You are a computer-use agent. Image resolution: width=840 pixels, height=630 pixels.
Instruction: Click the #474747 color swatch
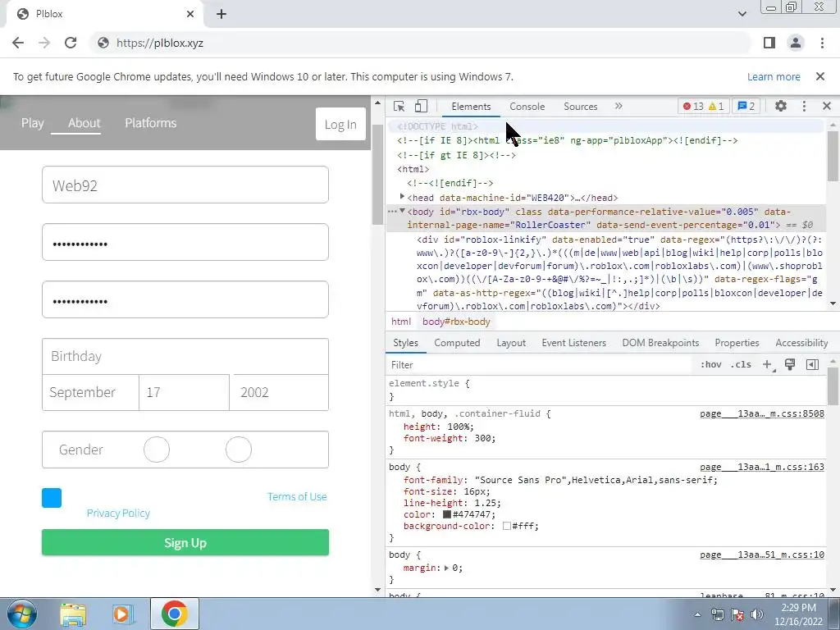(x=447, y=514)
